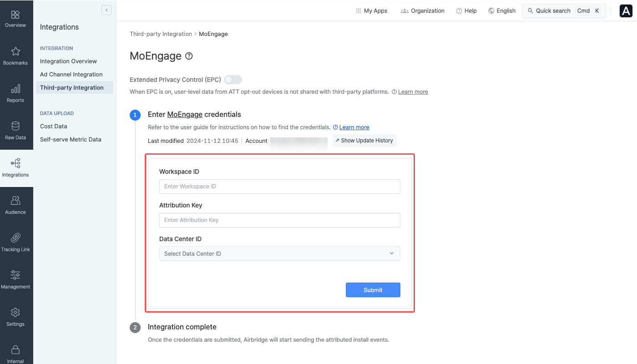This screenshot has width=637, height=364.
Task: Open the Help menu
Action: (466, 11)
